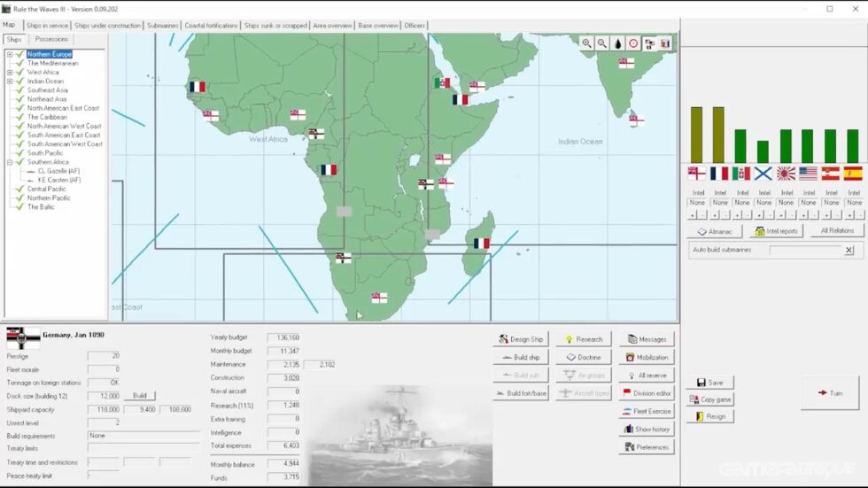868x488 pixels.
Task: Click the Save game button
Action: tap(710, 383)
